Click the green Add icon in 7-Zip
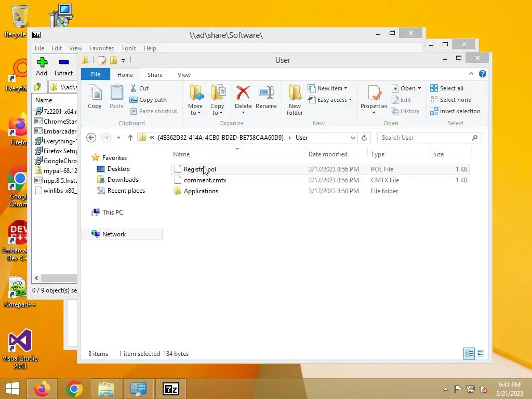The width and height of the screenshot is (532, 399). click(x=42, y=62)
